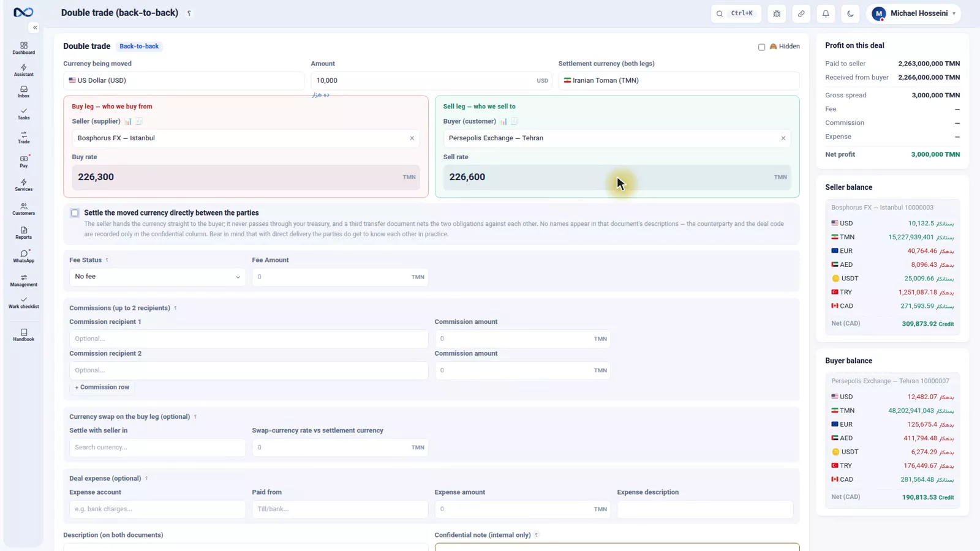Click the Expense amount input
This screenshot has height=551, width=980.
click(x=522, y=509)
